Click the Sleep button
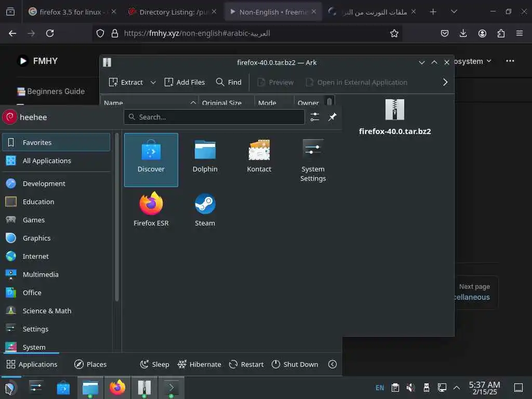This screenshot has width=532, height=399. (154, 364)
